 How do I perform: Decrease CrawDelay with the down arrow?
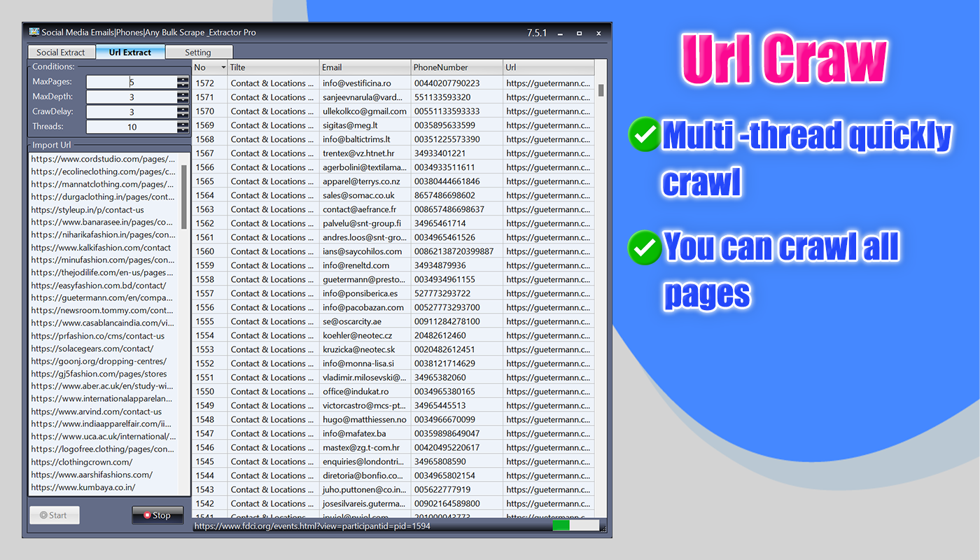(x=183, y=115)
